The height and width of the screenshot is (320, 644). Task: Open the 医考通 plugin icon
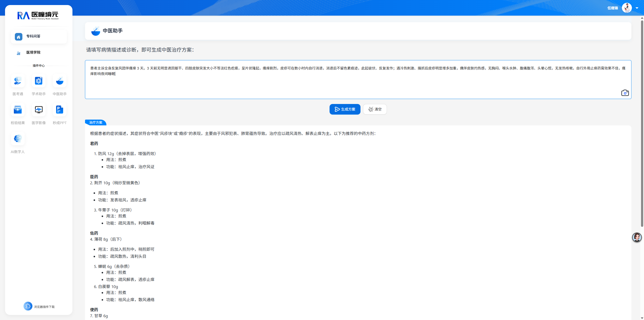click(x=18, y=81)
